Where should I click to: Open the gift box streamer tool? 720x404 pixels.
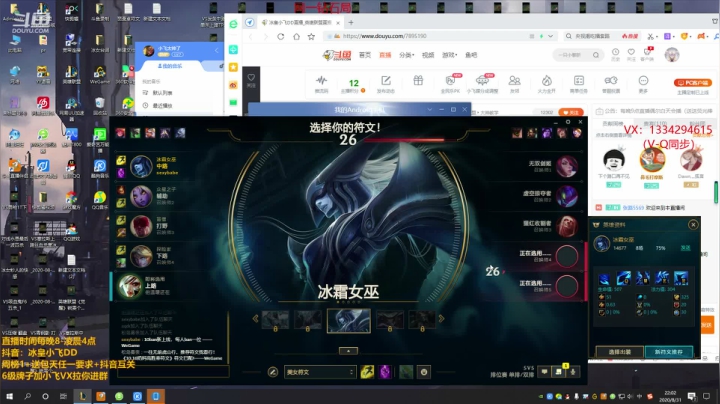[x=418, y=81]
